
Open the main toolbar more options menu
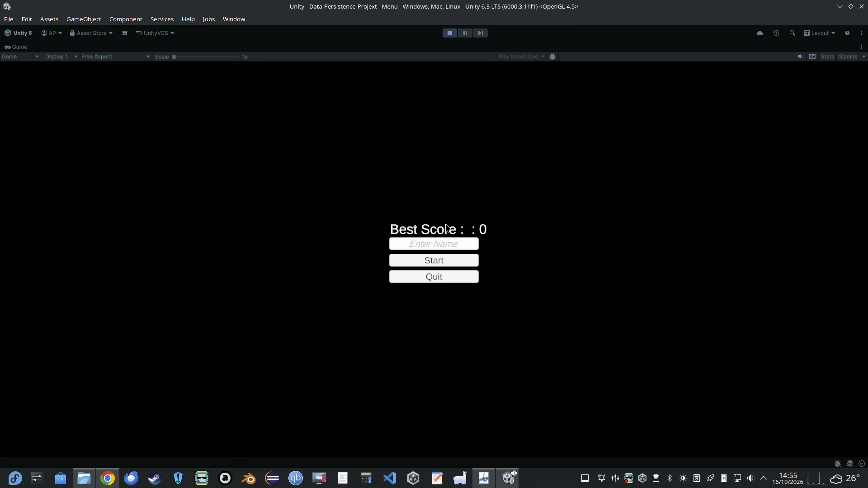click(862, 33)
